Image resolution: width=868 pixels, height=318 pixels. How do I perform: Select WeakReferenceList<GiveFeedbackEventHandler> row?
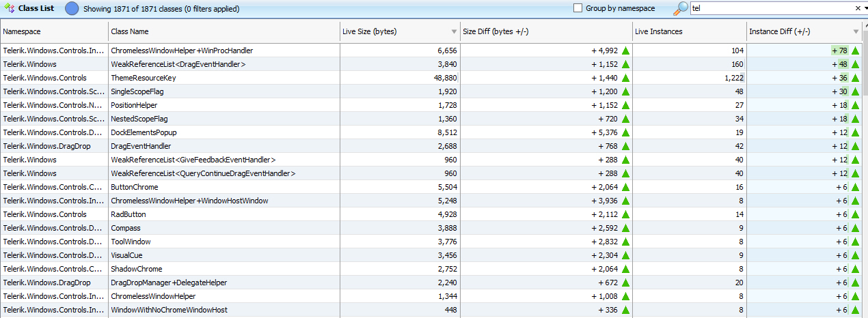pos(431,160)
